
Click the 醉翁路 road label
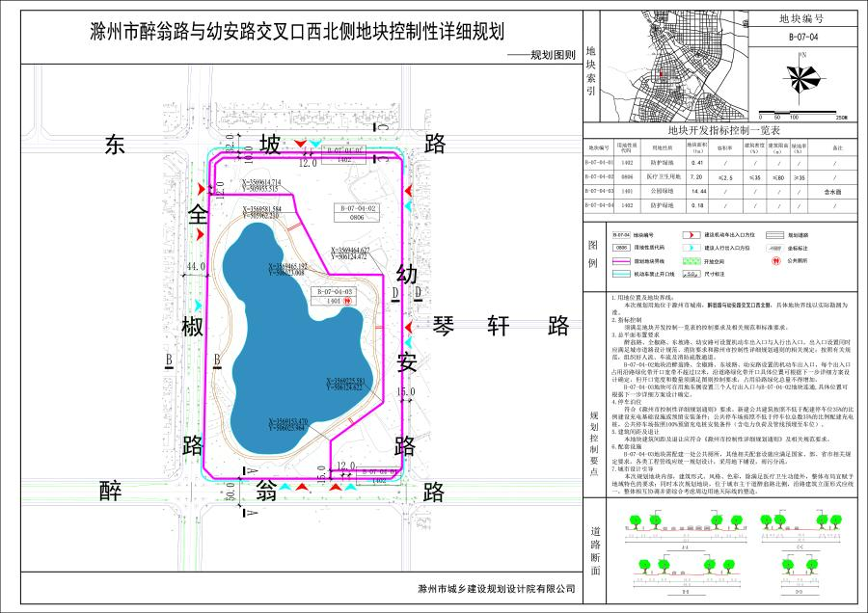[272, 491]
